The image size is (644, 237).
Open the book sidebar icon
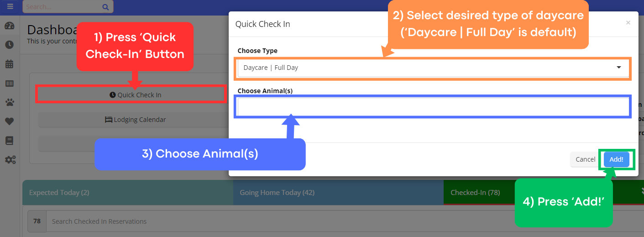(x=10, y=141)
